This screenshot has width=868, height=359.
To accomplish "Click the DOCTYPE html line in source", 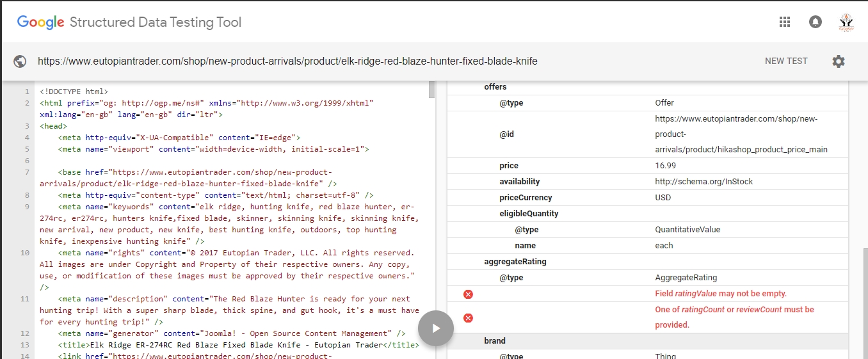I will [74, 92].
